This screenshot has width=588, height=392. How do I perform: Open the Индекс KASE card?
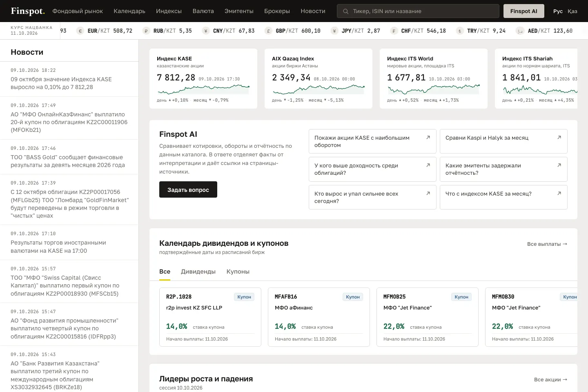click(x=203, y=78)
